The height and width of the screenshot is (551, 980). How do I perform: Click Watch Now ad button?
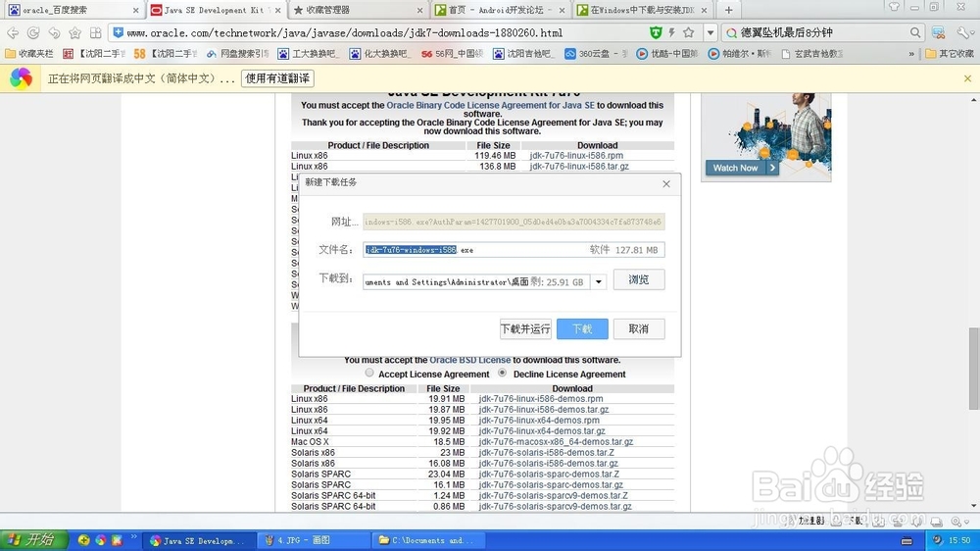tap(742, 168)
